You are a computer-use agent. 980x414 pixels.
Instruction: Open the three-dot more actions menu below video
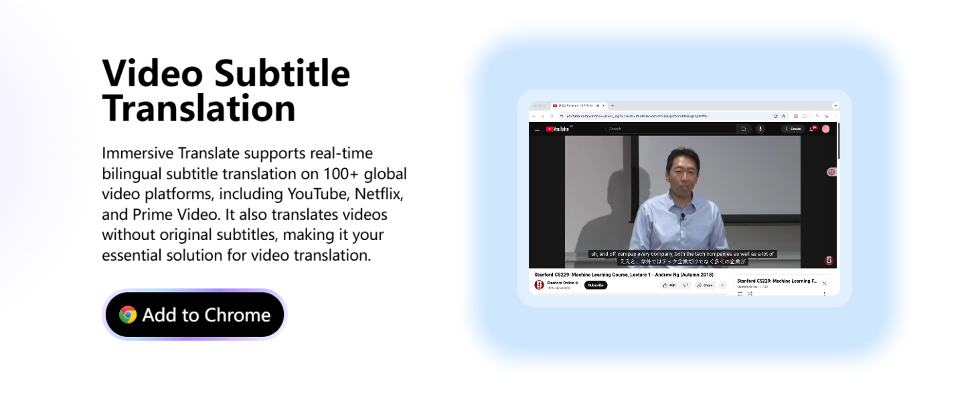click(x=722, y=285)
